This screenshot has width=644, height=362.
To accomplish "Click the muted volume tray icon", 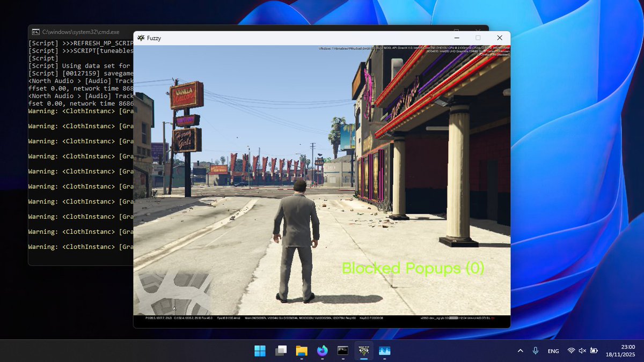I will pyautogui.click(x=582, y=351).
